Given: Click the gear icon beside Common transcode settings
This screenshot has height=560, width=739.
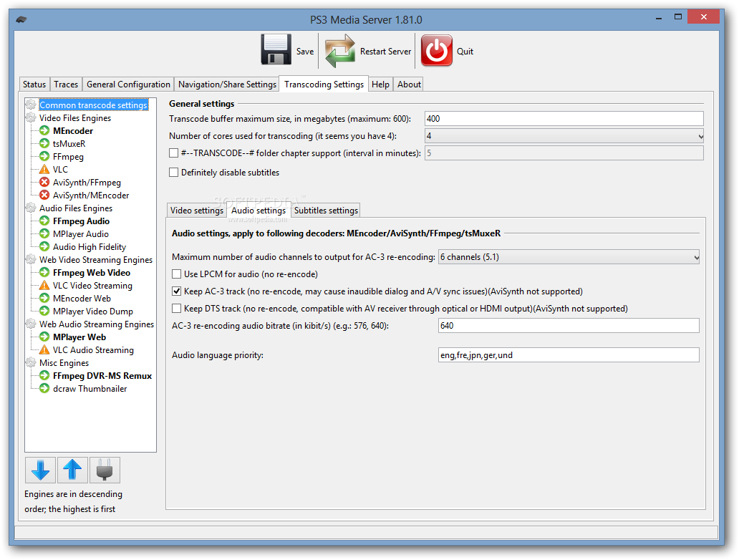Looking at the screenshot, I should 31,105.
